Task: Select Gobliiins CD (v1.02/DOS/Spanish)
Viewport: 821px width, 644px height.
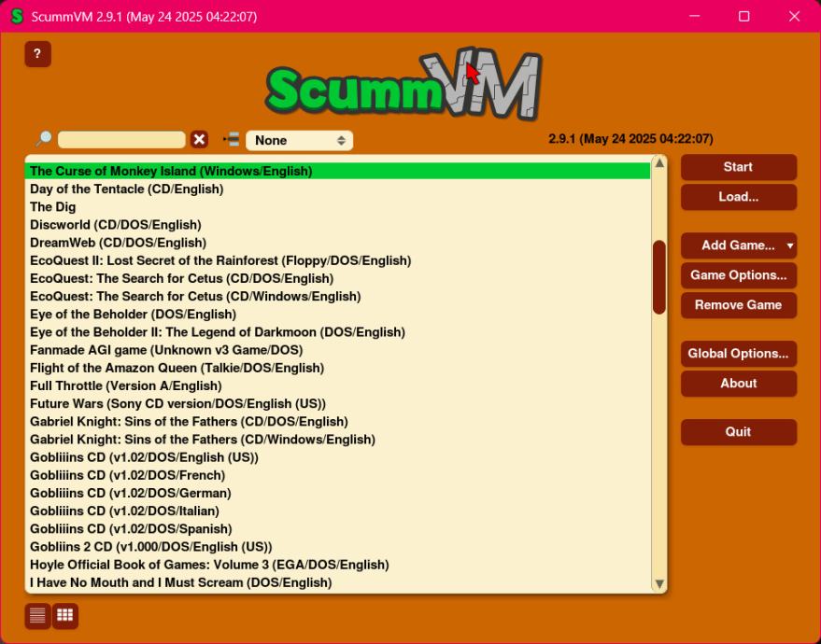Action: [337, 529]
